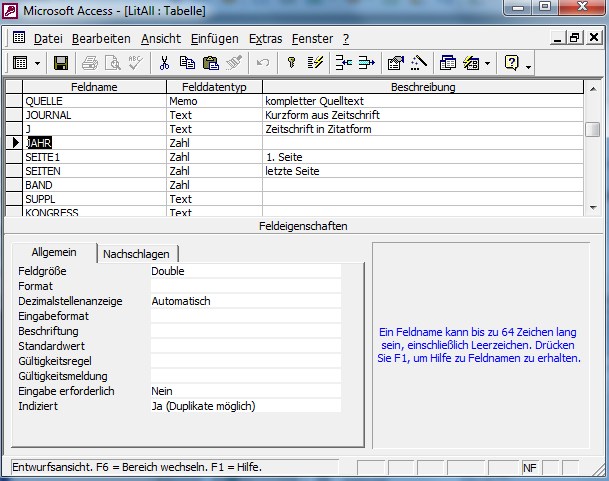Select the SEITE1 field name cell

[94, 157]
